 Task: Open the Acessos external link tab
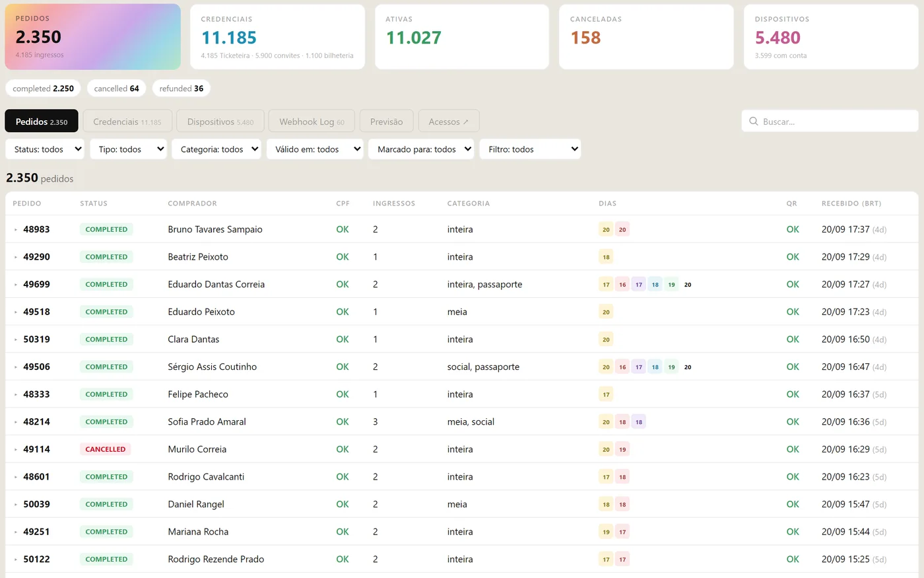[449, 122]
